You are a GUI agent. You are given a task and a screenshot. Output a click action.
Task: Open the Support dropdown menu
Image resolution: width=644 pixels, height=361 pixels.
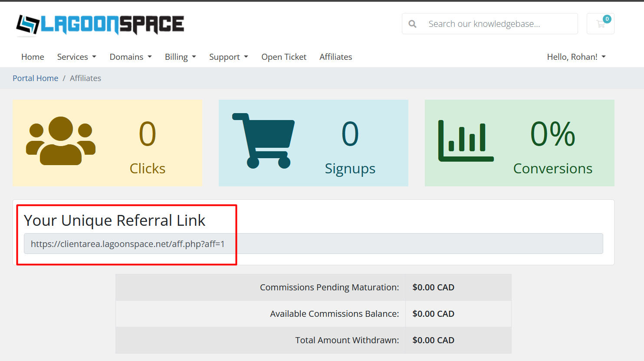coord(229,57)
